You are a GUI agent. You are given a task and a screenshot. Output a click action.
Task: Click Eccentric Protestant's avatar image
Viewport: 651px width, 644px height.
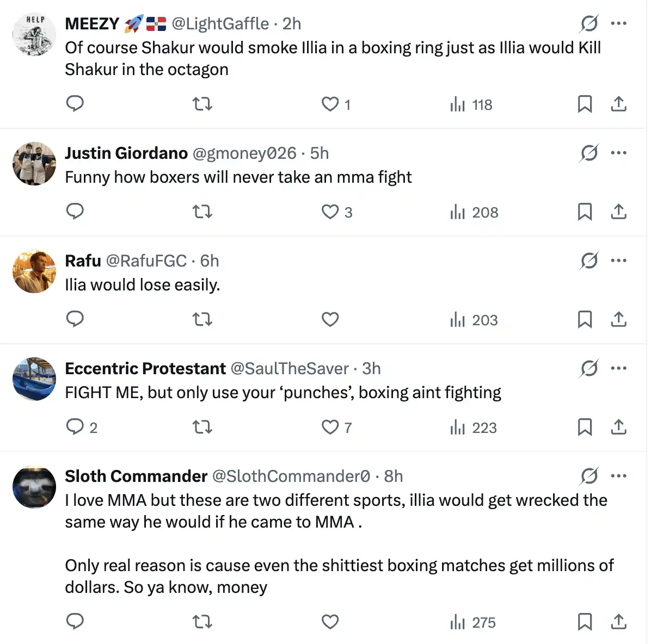tap(34, 379)
